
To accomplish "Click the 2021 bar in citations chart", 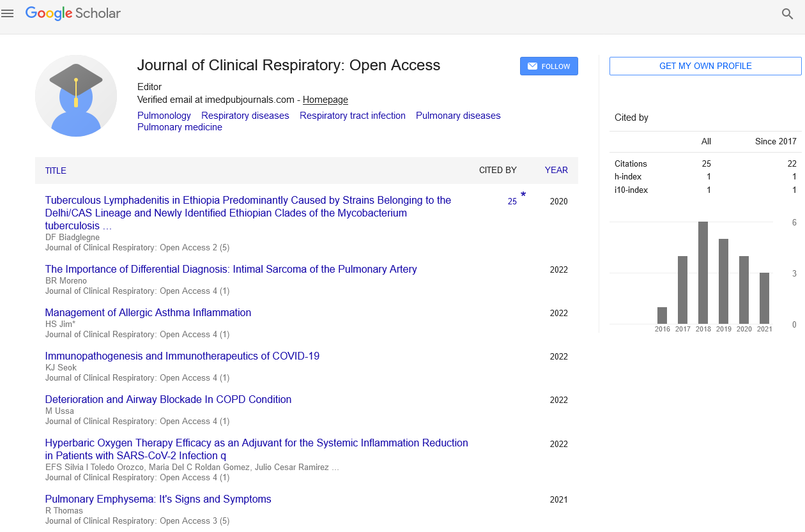I will coord(764,298).
